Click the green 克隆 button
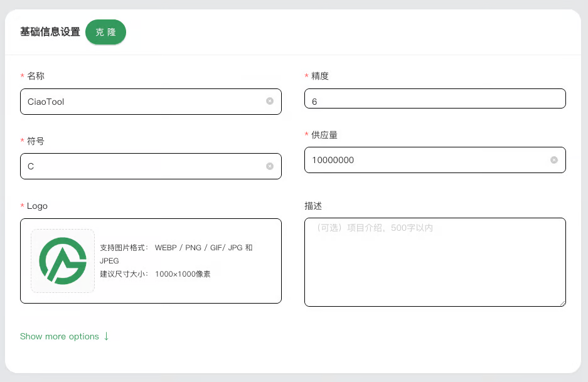This screenshot has width=588, height=382. pos(105,32)
